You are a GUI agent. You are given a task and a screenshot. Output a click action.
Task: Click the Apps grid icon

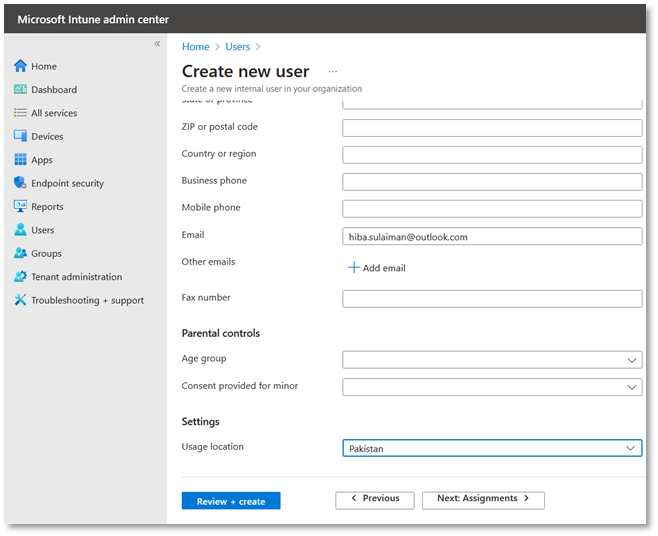click(x=20, y=160)
